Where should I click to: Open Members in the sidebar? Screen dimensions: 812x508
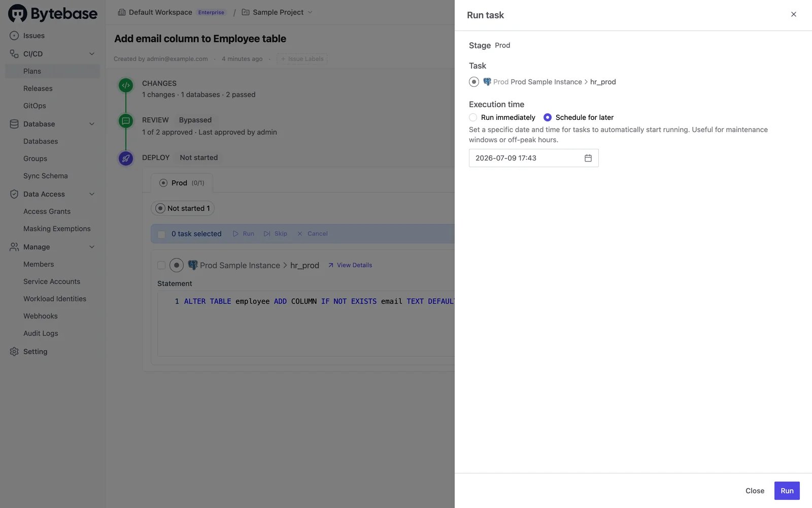pyautogui.click(x=39, y=264)
